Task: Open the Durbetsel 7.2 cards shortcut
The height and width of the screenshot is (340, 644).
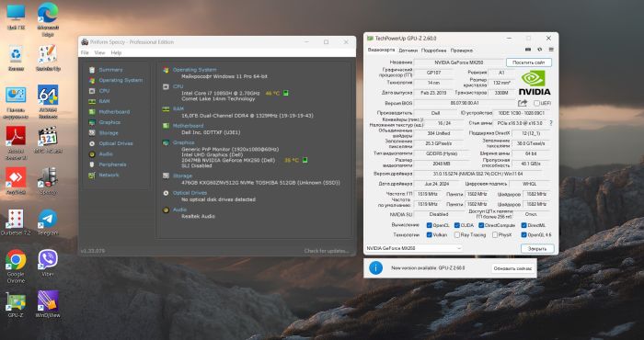Action: pos(16,221)
